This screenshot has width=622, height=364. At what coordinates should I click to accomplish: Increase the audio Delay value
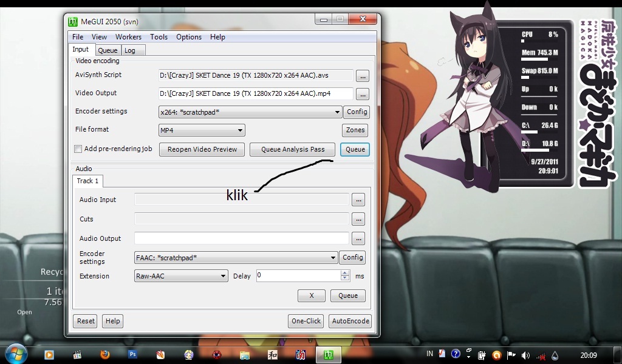coord(345,273)
